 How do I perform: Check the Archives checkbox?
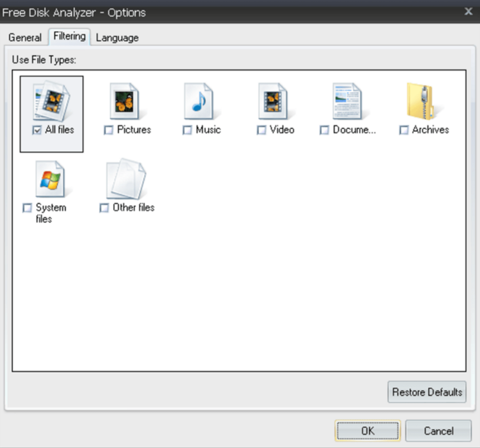403,130
